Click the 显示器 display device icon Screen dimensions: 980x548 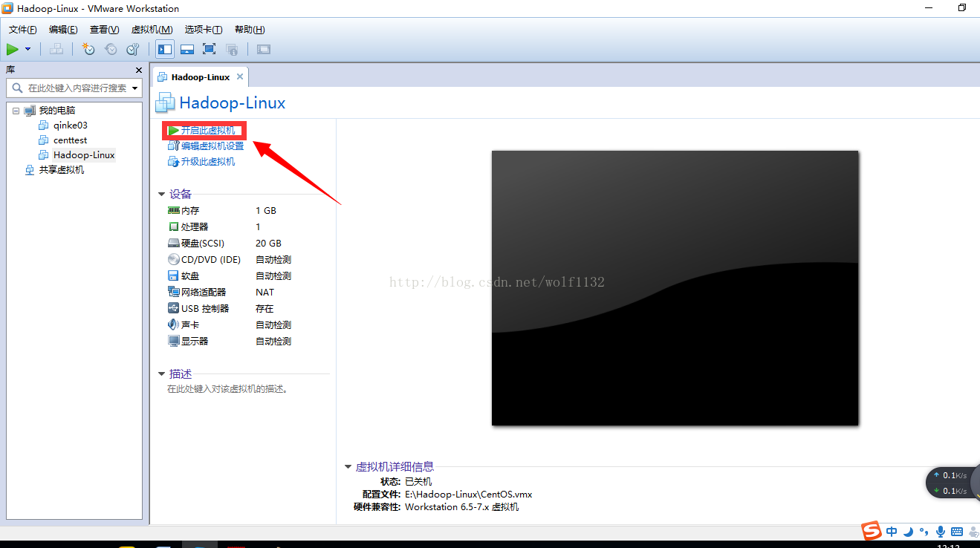click(x=174, y=342)
